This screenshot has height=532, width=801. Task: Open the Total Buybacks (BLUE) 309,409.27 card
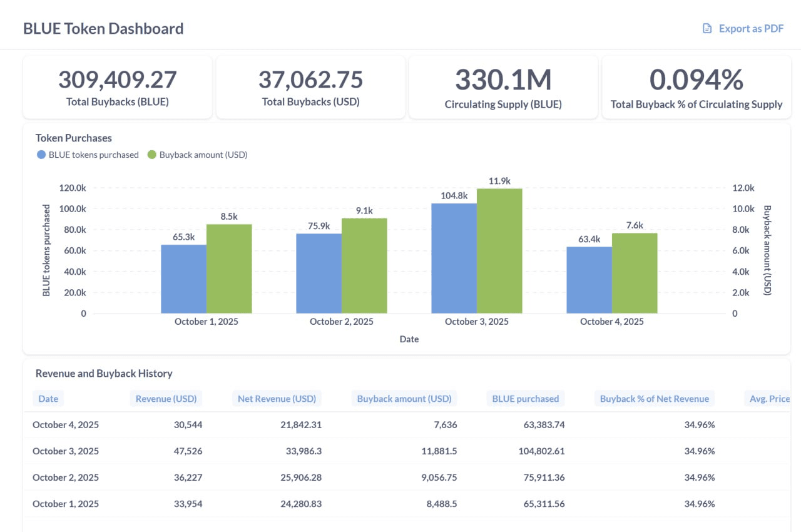(x=118, y=86)
